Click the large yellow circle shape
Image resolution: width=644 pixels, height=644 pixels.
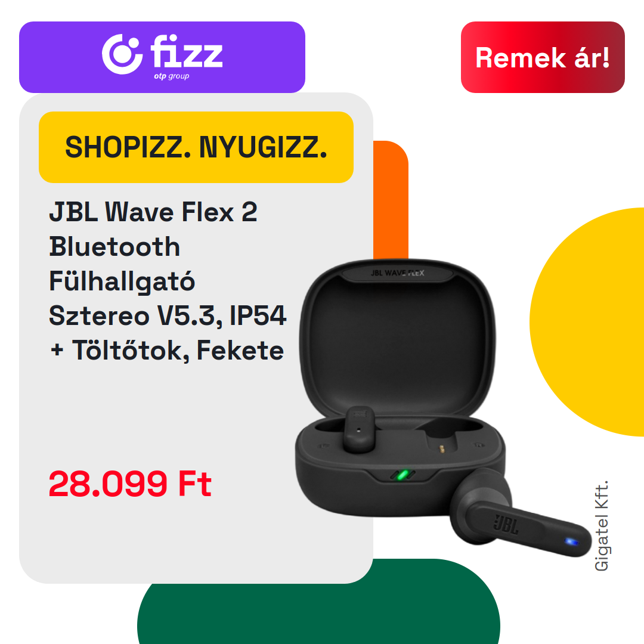(587, 322)
